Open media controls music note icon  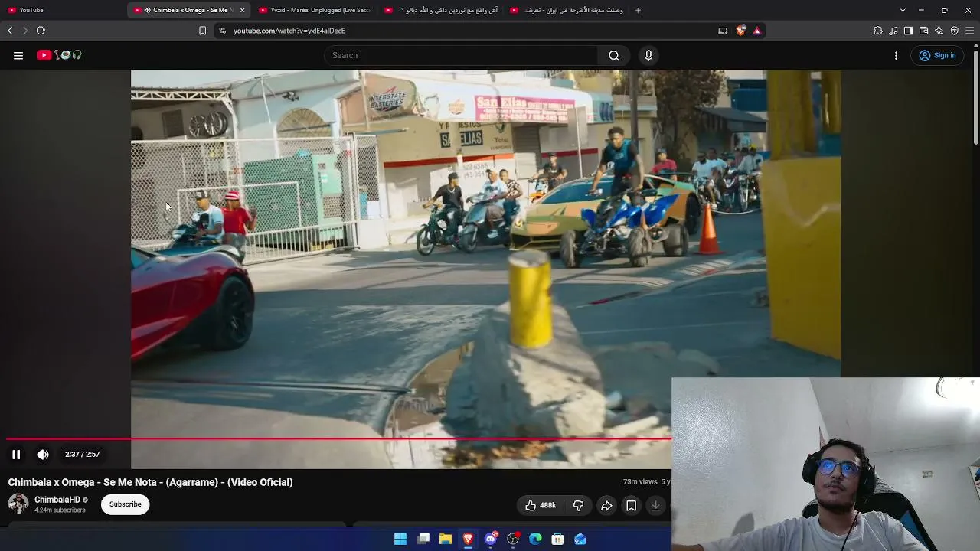[x=893, y=31]
